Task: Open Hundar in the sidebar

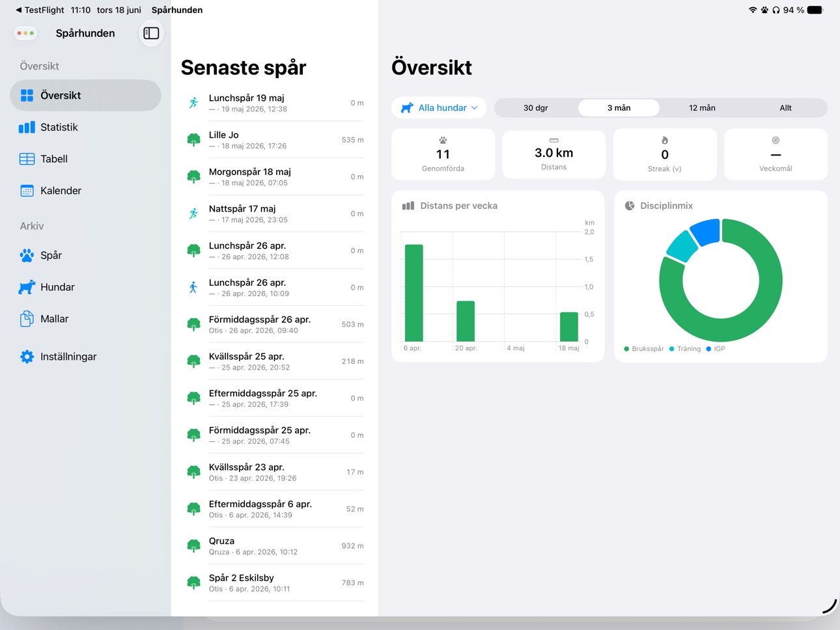Action: 85,287
